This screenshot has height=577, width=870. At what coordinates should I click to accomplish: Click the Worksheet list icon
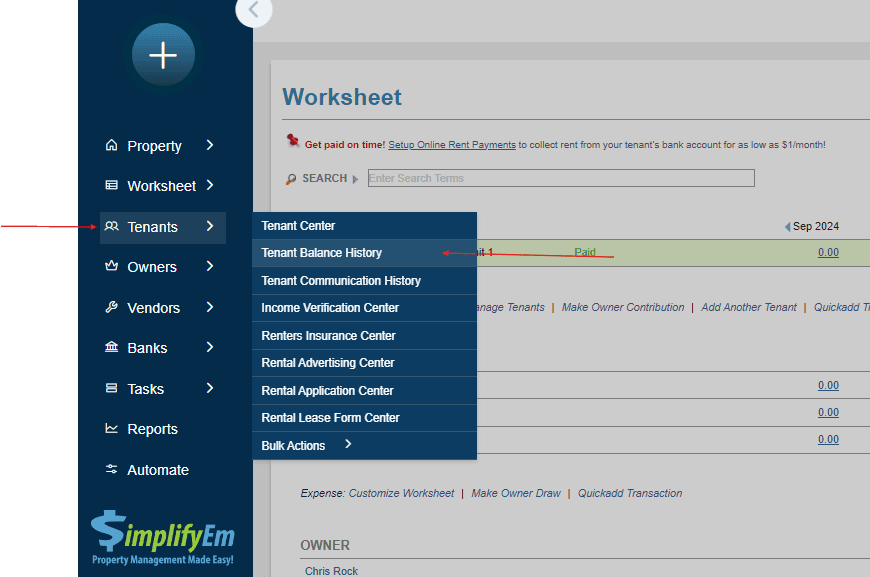(x=111, y=185)
